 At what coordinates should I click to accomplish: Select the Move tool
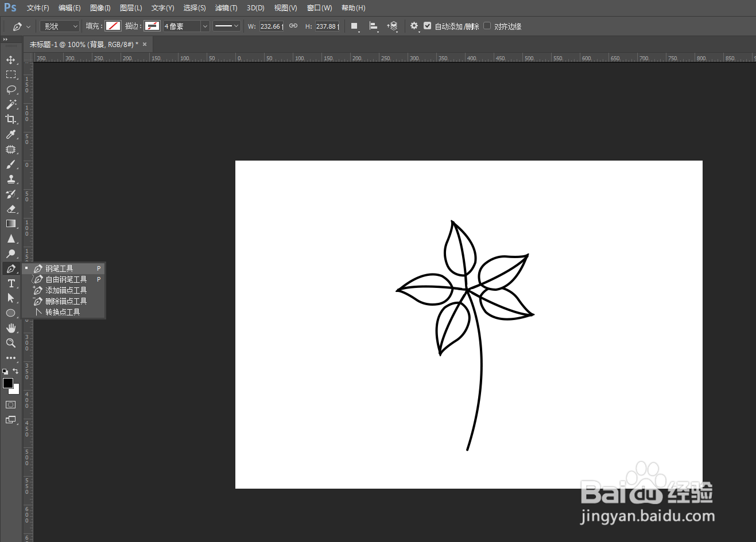click(x=11, y=60)
